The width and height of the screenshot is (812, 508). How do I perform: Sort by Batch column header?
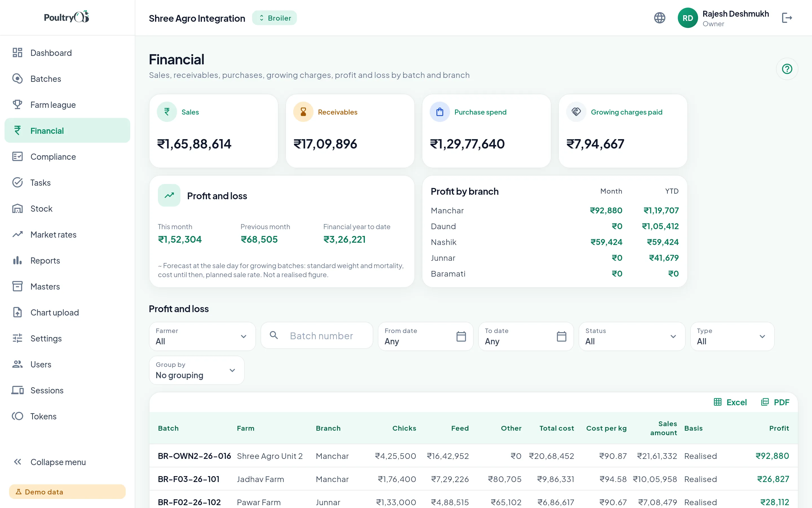168,428
